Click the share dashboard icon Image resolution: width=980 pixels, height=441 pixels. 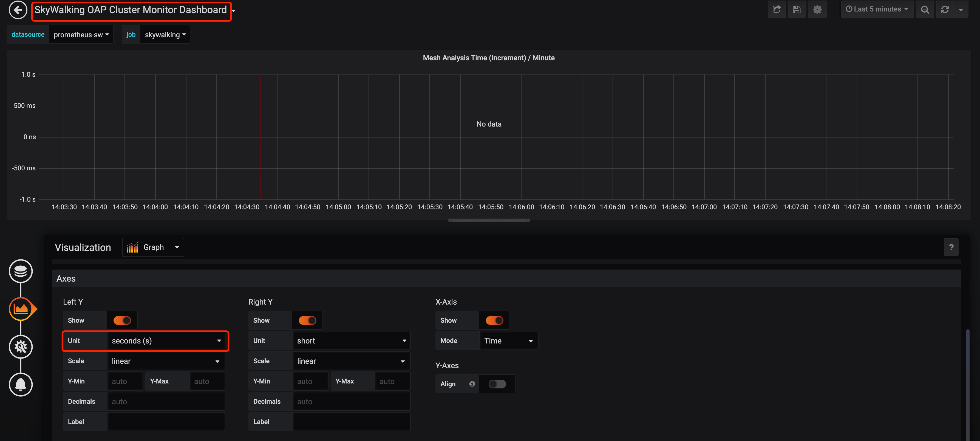click(x=777, y=10)
